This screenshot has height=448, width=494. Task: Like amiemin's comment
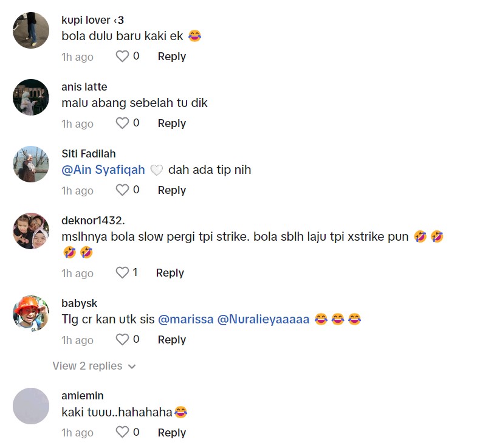tap(122, 433)
